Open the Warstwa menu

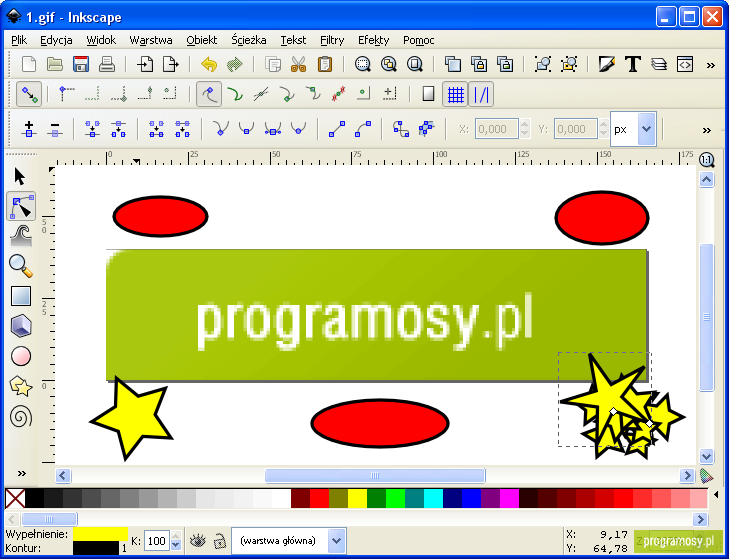(x=151, y=40)
